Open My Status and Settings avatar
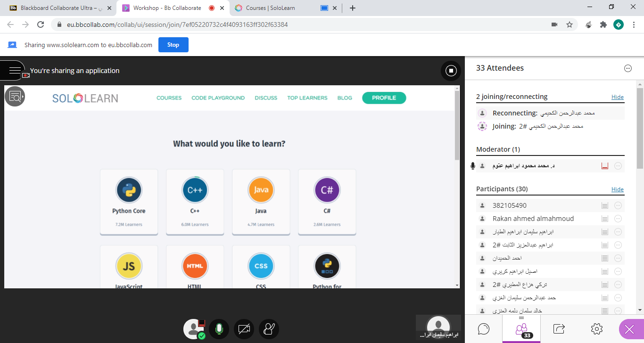Image resolution: width=644 pixels, height=343 pixels. click(194, 329)
